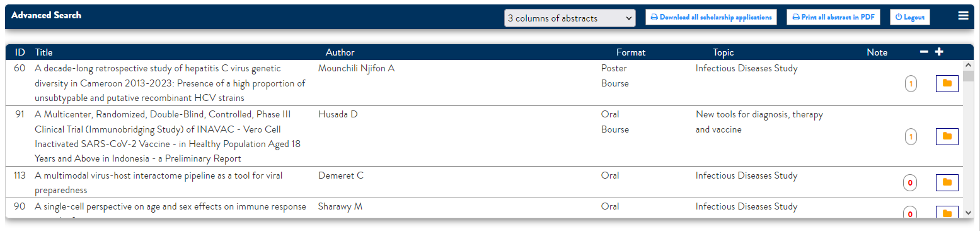Open folder icon for abstract 60
Screen dimensions: 980x231
pyautogui.click(x=947, y=83)
